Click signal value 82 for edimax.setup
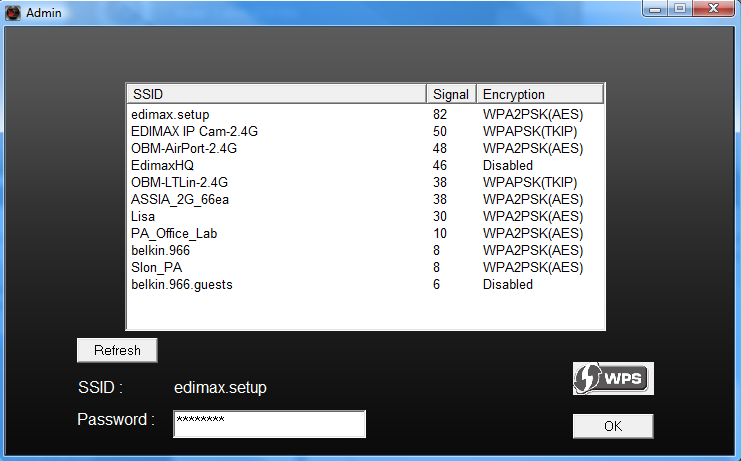 point(439,114)
